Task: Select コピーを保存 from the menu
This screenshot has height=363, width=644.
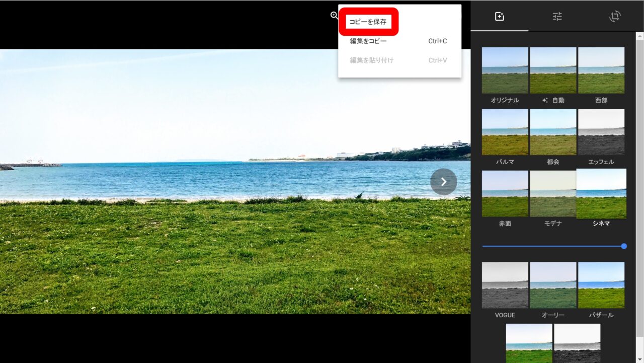Action: coord(368,22)
